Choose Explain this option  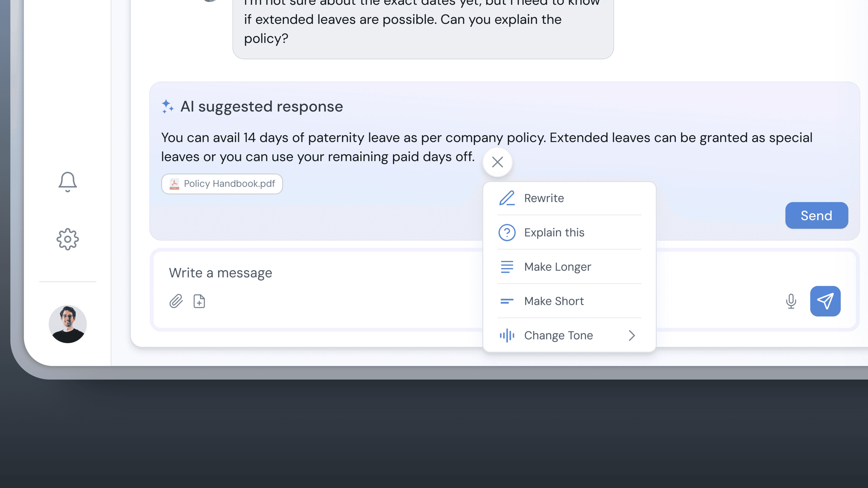coord(554,232)
